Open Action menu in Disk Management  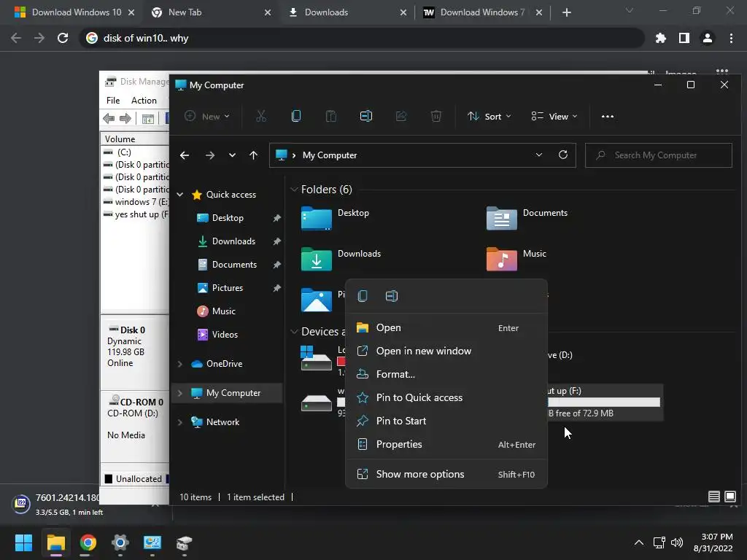(x=144, y=101)
